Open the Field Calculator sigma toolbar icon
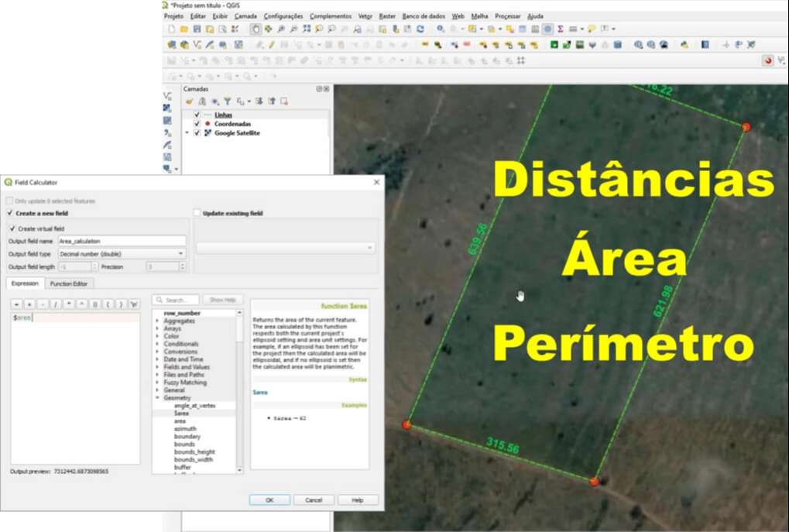The height and width of the screenshot is (532, 789). 560,29
